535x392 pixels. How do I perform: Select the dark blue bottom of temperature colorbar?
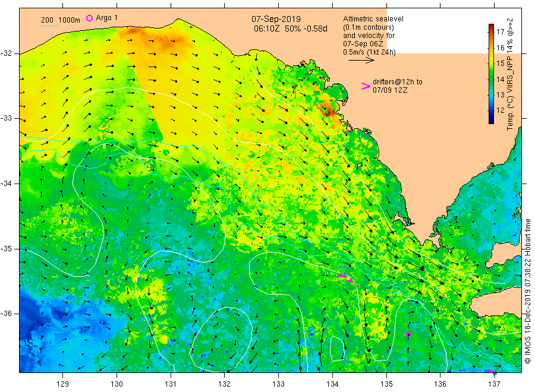tap(491, 119)
